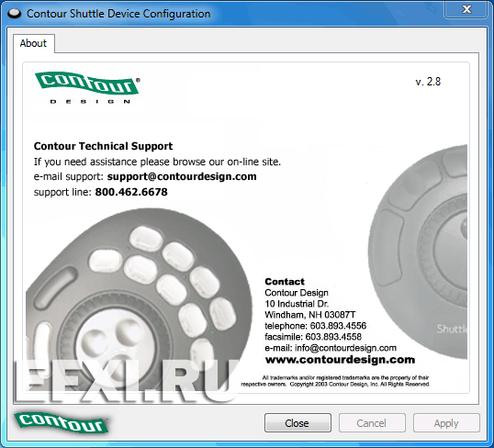Click the grayed-out Cancel button
This screenshot has width=494, height=448.
[372, 423]
